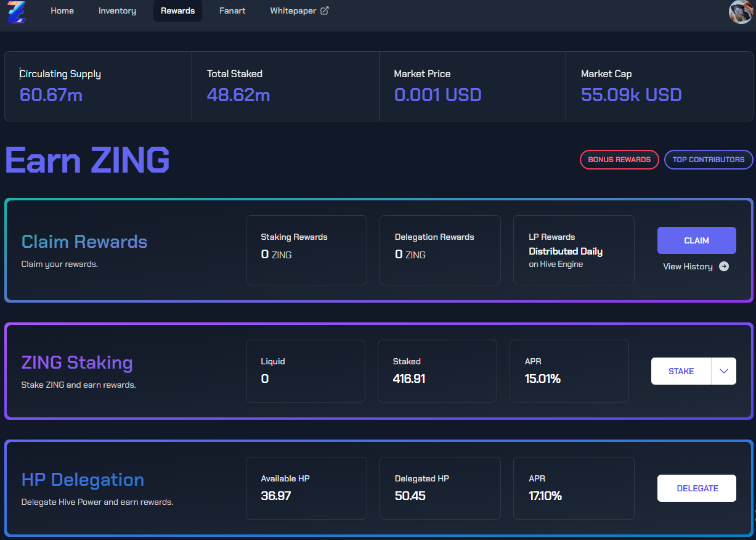This screenshot has height=540, width=756.
Task: Open the Inventory tab
Action: point(117,10)
